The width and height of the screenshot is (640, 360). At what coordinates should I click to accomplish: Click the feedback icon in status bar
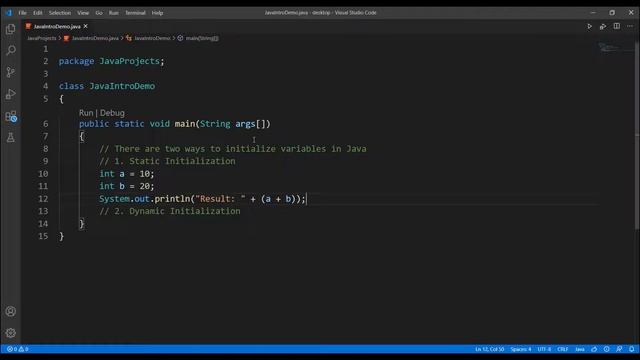click(619, 349)
